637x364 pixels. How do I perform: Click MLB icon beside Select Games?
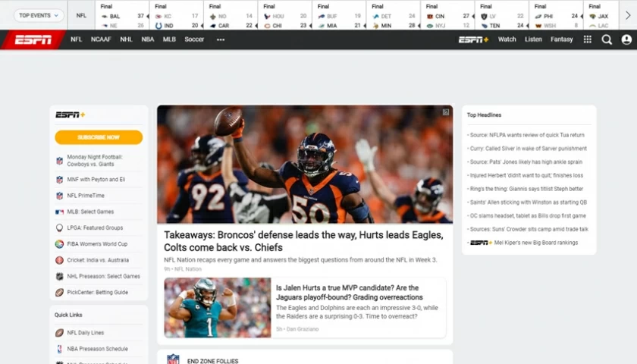[59, 212]
